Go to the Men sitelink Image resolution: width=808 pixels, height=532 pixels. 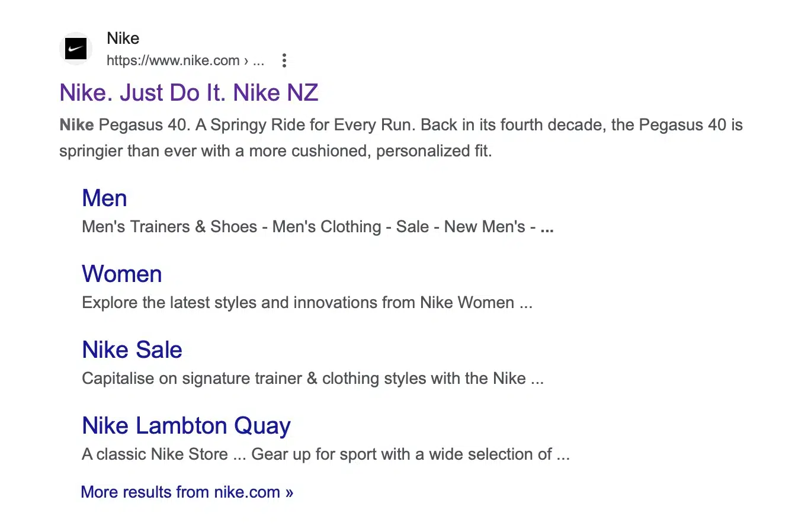click(104, 198)
